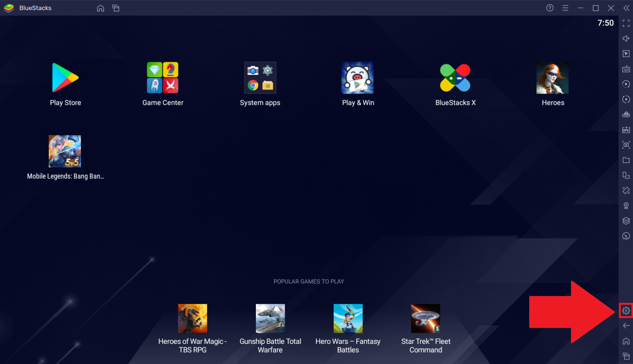The height and width of the screenshot is (364, 633).
Task: Click the lock cursor icon in the sidebar
Action: point(626,54)
